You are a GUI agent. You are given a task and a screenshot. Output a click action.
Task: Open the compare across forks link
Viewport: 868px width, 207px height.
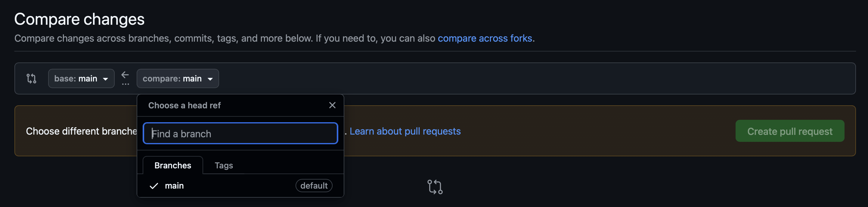[x=485, y=38]
